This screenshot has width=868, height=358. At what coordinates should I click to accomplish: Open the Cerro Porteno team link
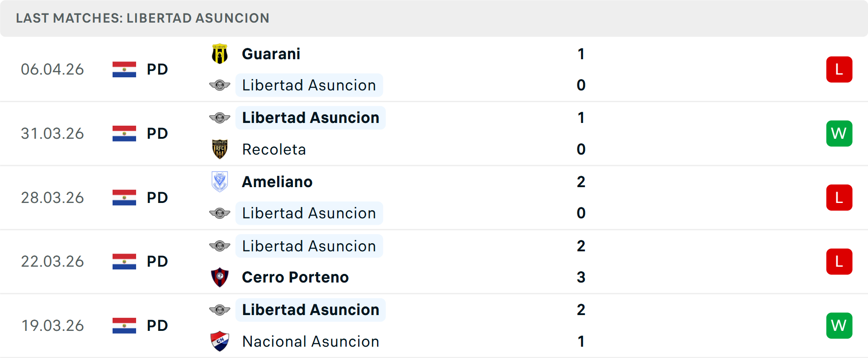click(295, 277)
